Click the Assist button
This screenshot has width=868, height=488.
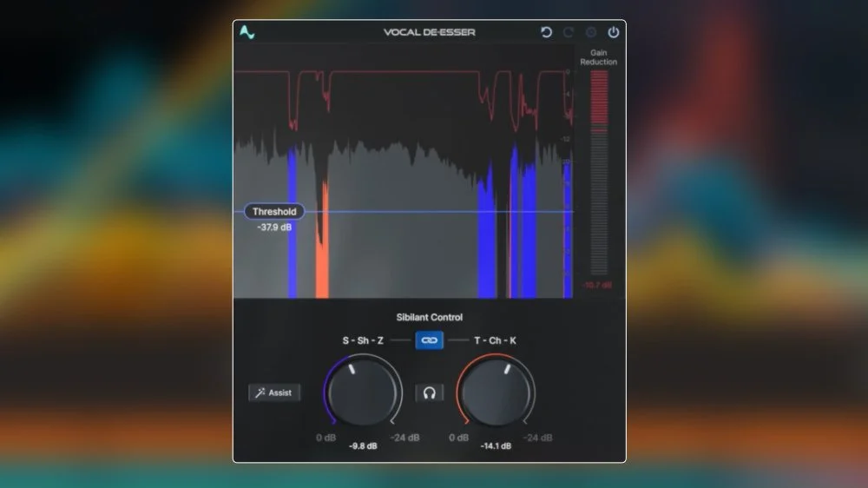click(x=274, y=392)
